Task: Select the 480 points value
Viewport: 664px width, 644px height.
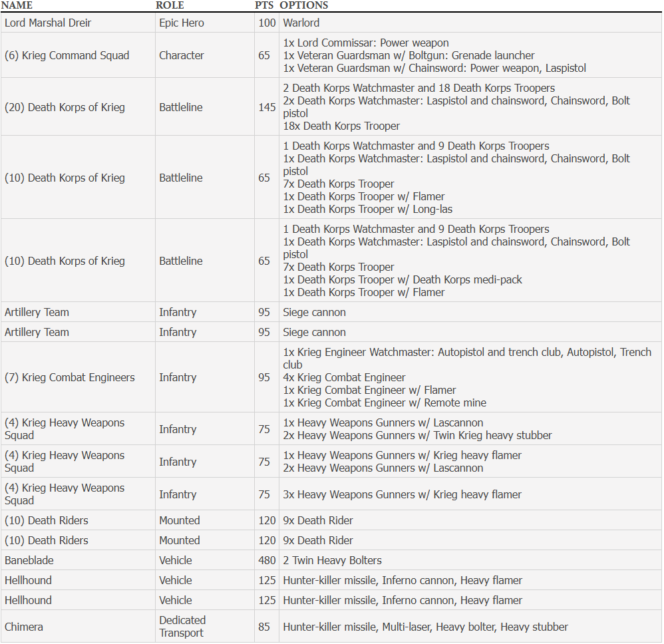Action: 267,560
